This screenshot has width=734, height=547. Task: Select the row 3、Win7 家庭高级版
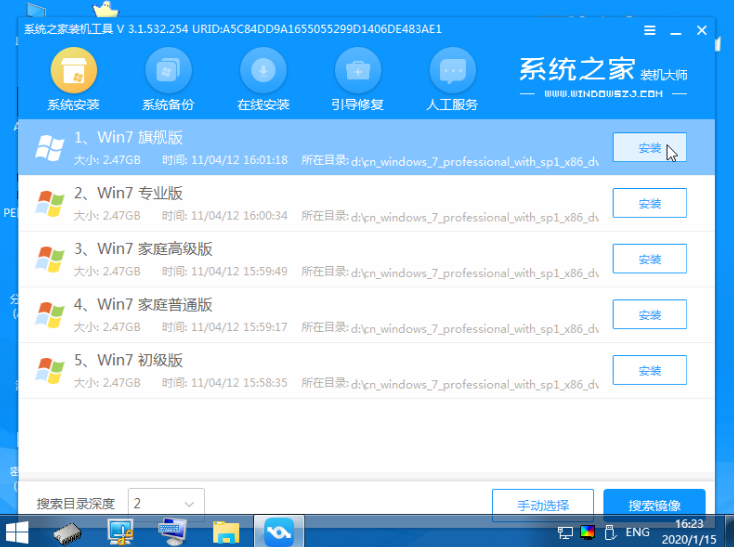click(366, 259)
